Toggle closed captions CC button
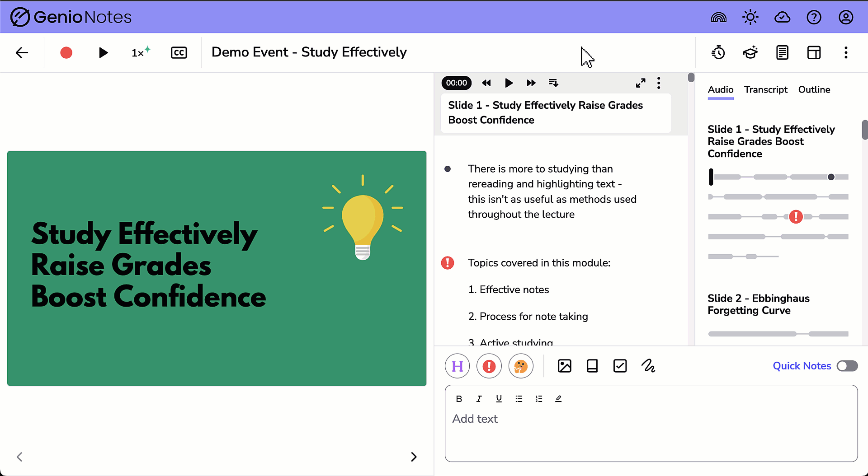 (179, 53)
